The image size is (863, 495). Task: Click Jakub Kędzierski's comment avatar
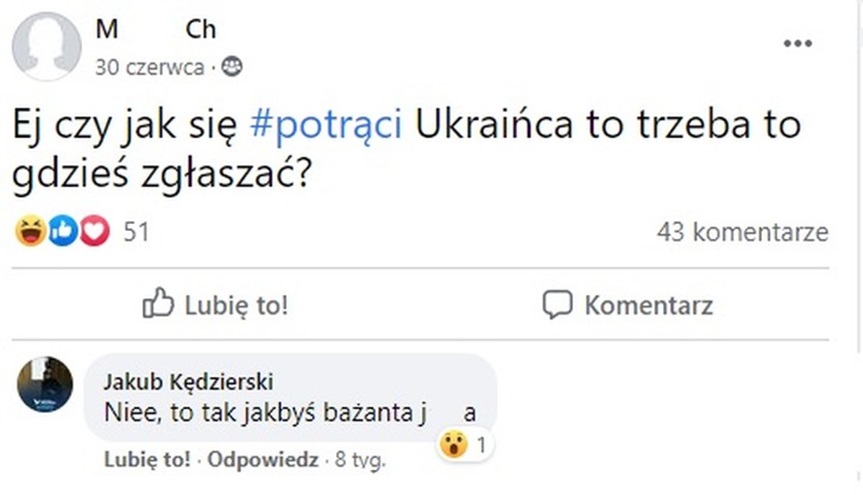click(x=45, y=384)
